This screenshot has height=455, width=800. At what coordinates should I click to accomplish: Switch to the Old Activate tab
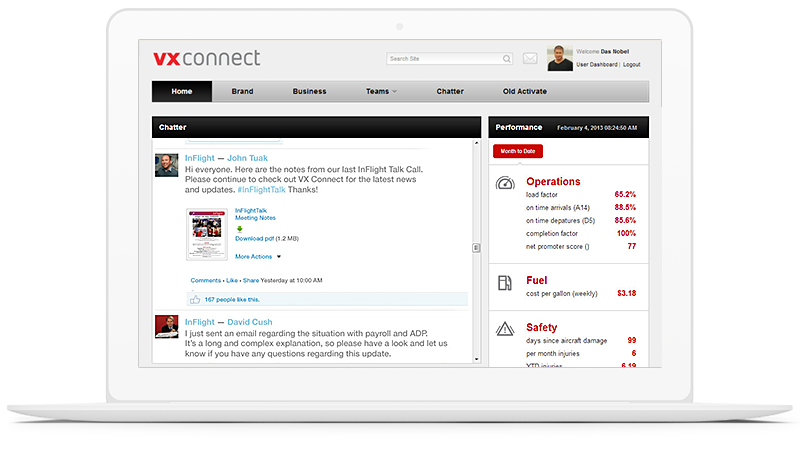(523, 91)
